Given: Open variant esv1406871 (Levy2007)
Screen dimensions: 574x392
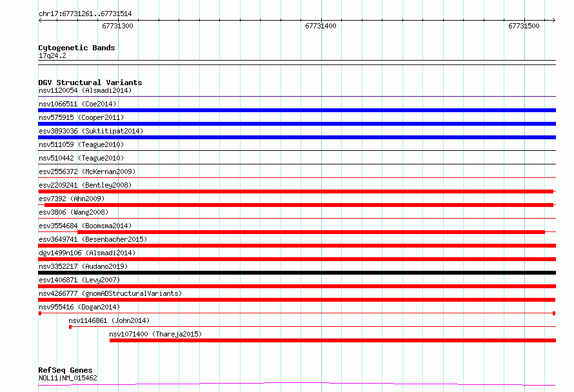Looking at the screenshot, I should pyautogui.click(x=79, y=280).
